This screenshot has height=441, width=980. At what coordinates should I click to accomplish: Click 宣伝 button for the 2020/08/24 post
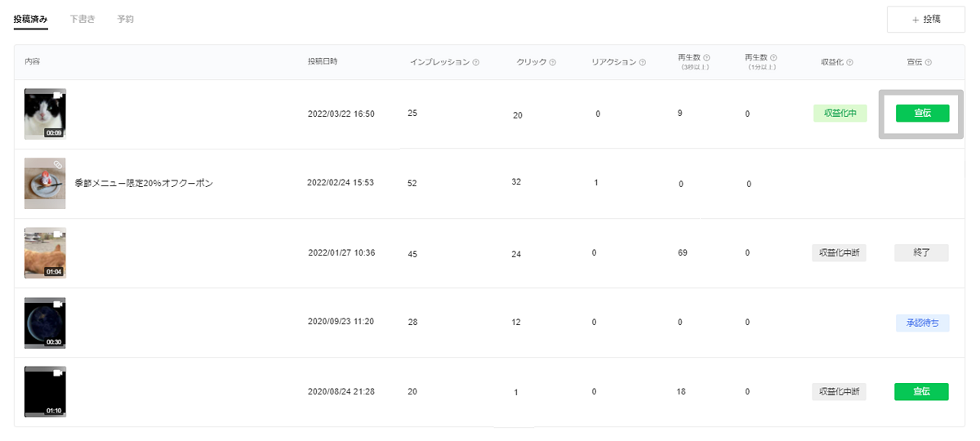pos(921,392)
